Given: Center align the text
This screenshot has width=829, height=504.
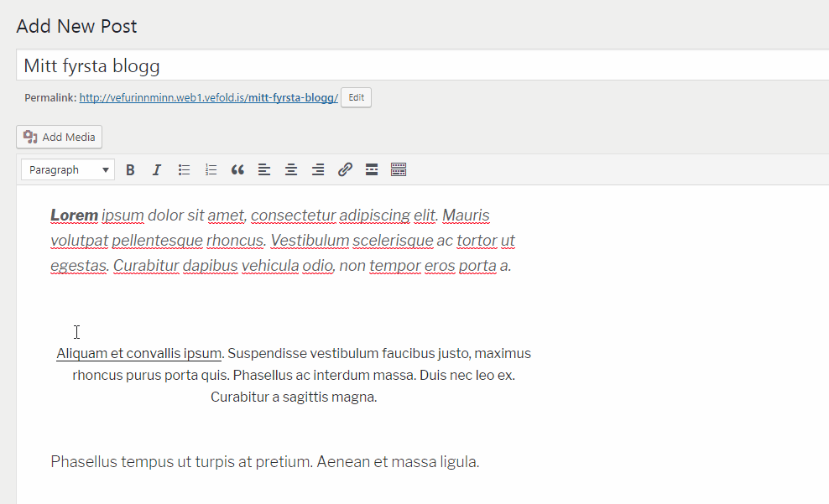Looking at the screenshot, I should coord(291,170).
